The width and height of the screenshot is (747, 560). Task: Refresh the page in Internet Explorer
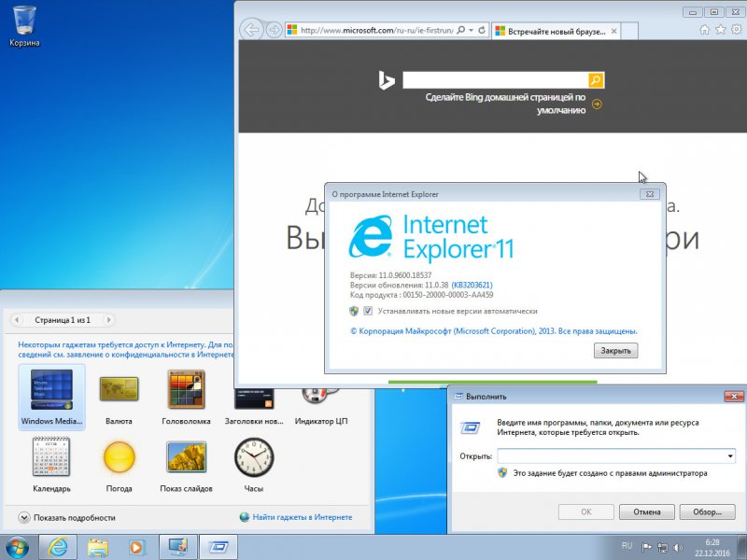(482, 30)
